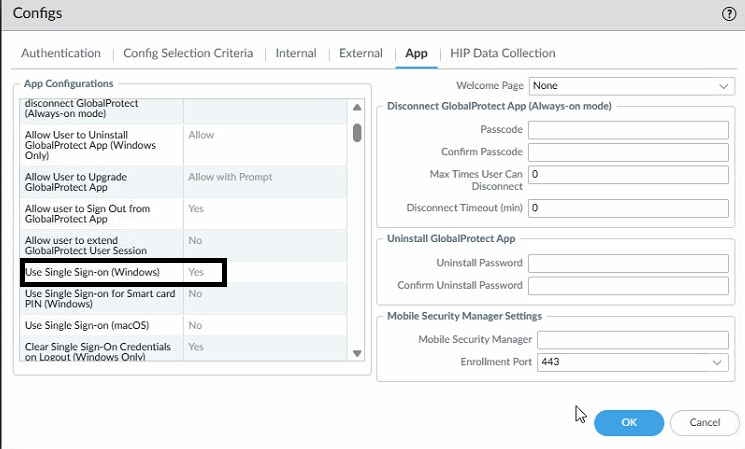Switch to the Internal tab
The image size is (745, 449).
point(296,53)
